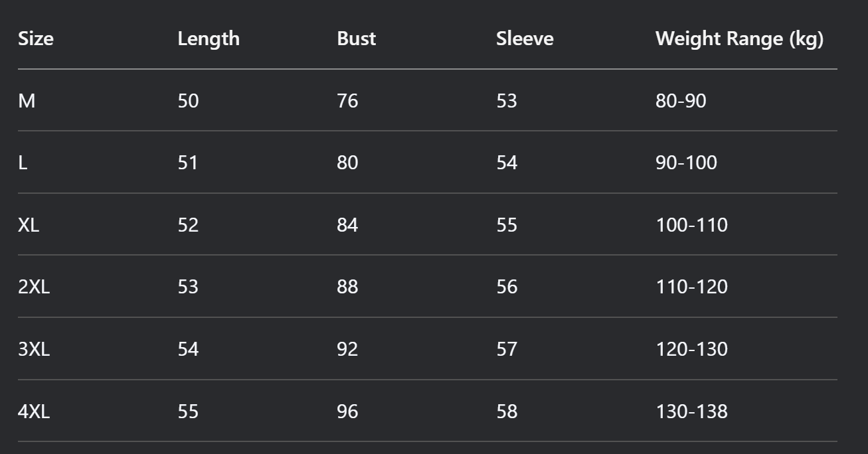Click length value 50 in M row

[188, 101]
